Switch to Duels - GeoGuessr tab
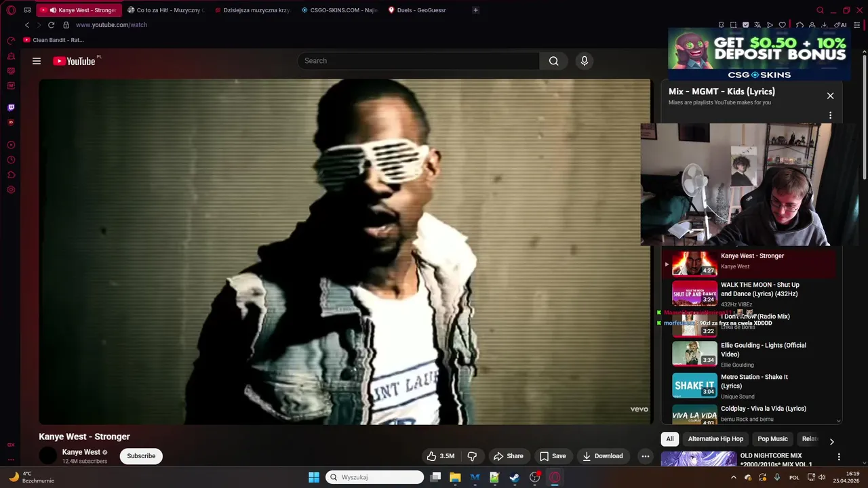 click(426, 10)
